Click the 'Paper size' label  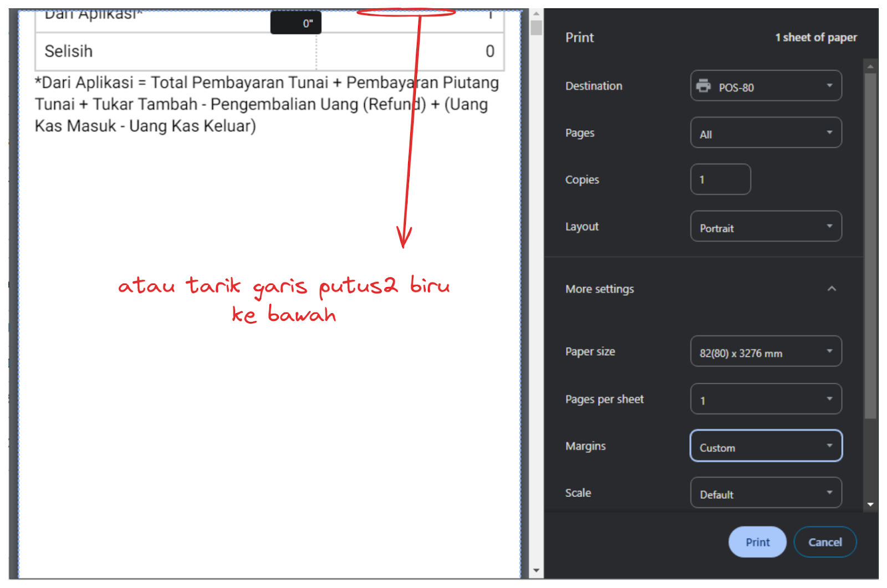590,351
